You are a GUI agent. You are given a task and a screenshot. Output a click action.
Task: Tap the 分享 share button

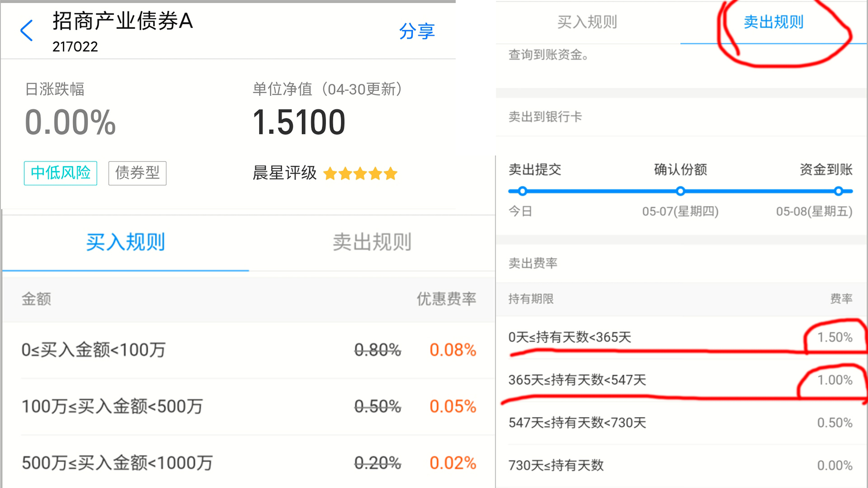(x=417, y=31)
